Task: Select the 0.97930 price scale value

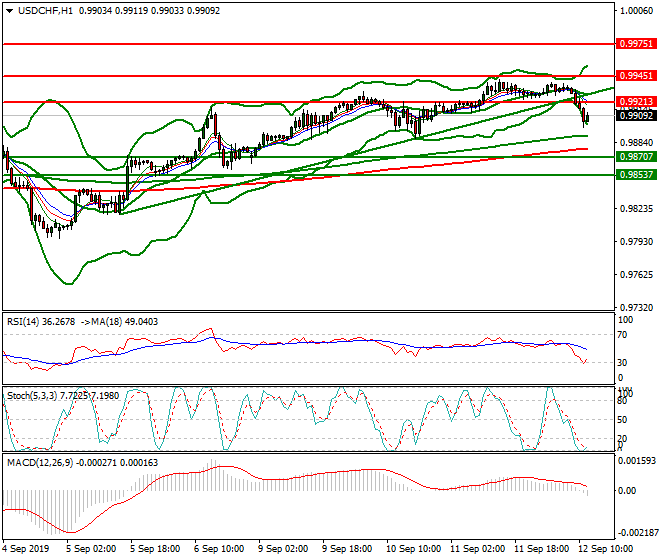Action: [x=636, y=242]
